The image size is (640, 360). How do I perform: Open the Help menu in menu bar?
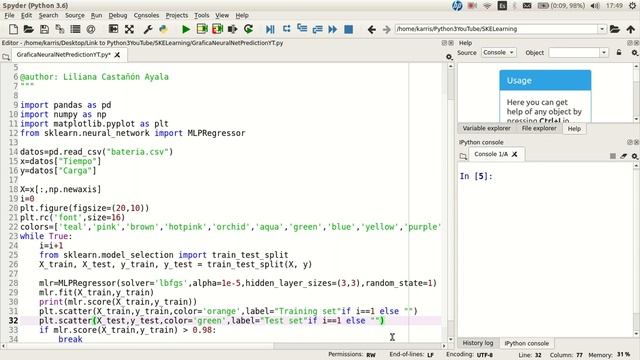[242, 15]
